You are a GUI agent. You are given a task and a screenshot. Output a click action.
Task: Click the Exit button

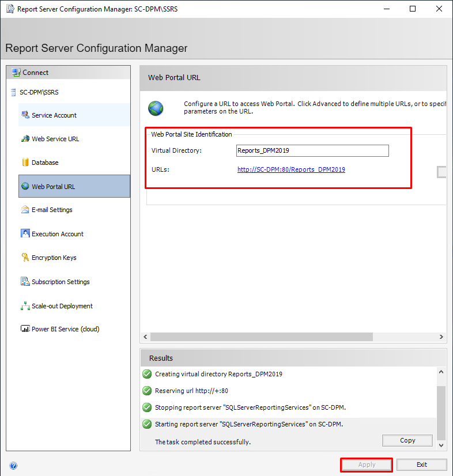tap(422, 465)
